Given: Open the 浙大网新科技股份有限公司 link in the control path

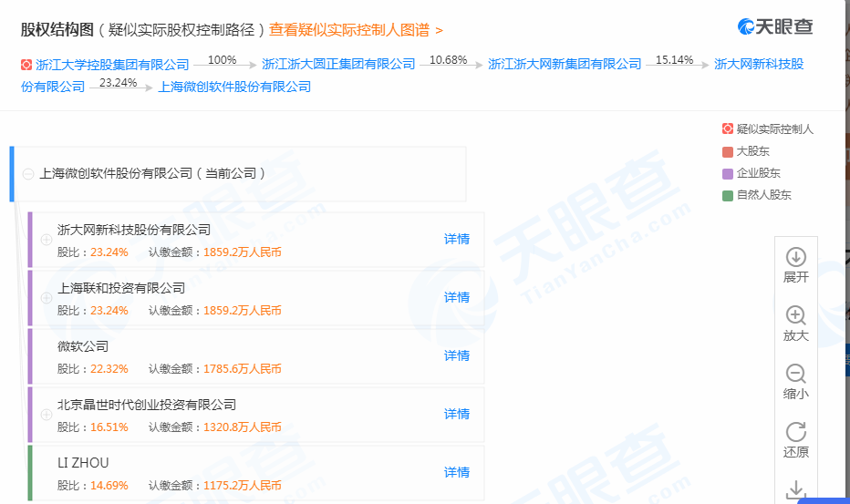Looking at the screenshot, I should tap(759, 64).
